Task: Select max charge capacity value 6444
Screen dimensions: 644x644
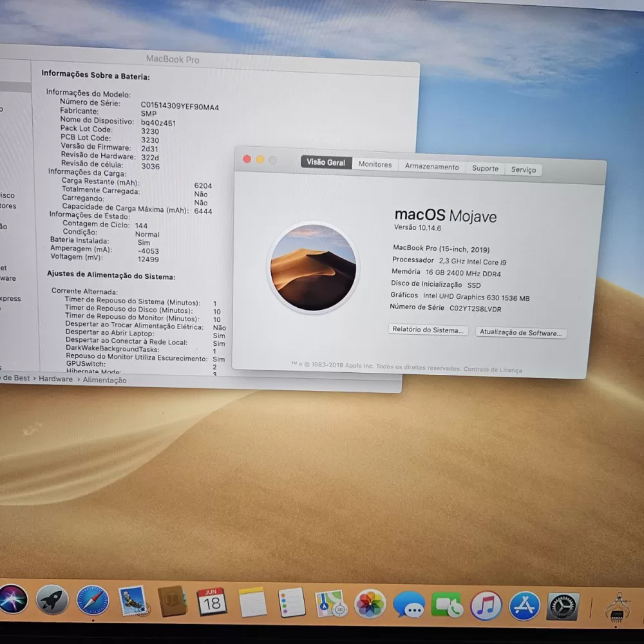Action: pyautogui.click(x=203, y=211)
